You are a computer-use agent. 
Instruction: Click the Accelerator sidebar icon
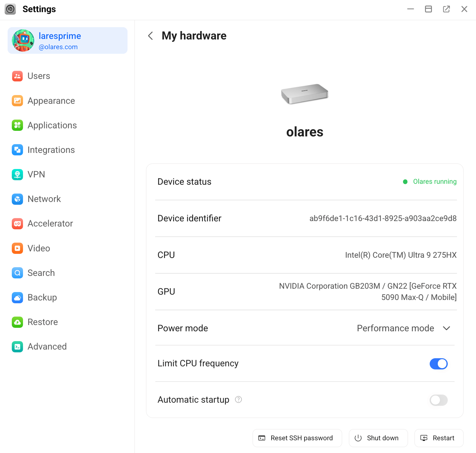(17, 223)
